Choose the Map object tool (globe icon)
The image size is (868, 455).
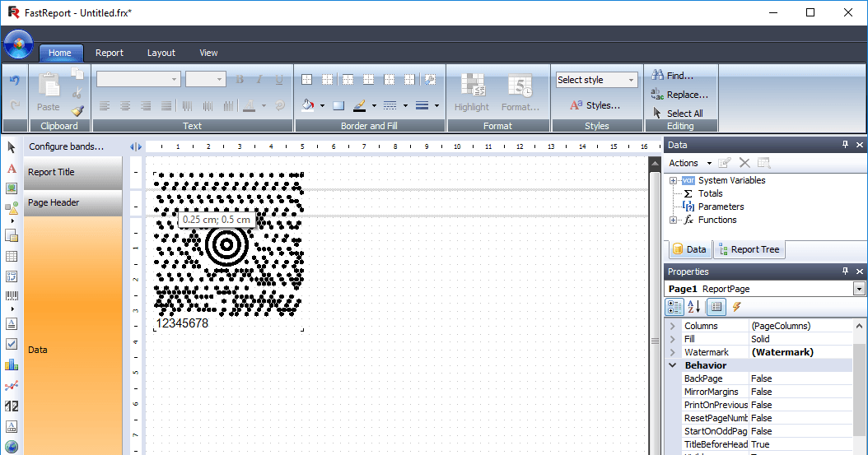tap(11, 447)
